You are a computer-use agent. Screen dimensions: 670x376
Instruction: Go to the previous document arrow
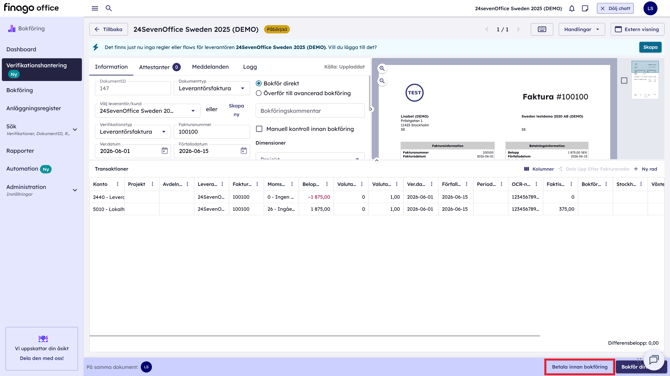point(487,29)
